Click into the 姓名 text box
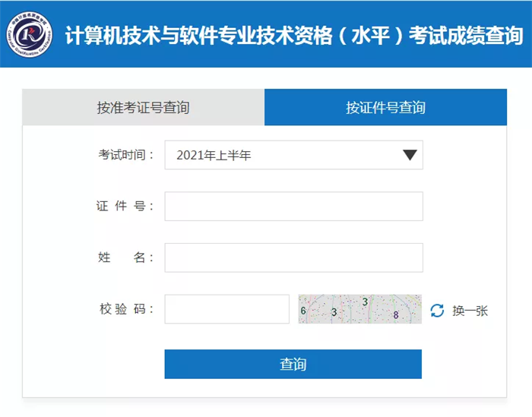Image resolution: width=532 pixels, height=417 pixels. click(293, 257)
